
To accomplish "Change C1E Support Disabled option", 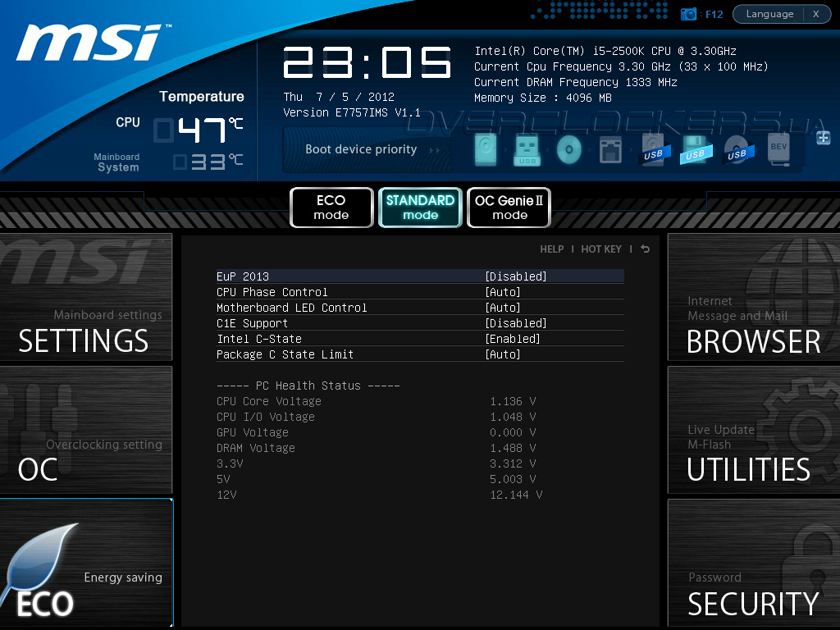I will pos(516,323).
